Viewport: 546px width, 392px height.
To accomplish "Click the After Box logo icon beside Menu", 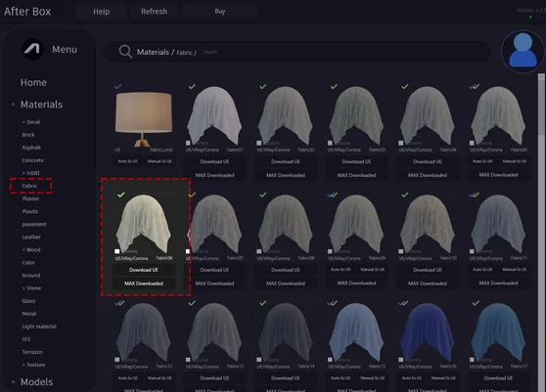I will coord(33,49).
